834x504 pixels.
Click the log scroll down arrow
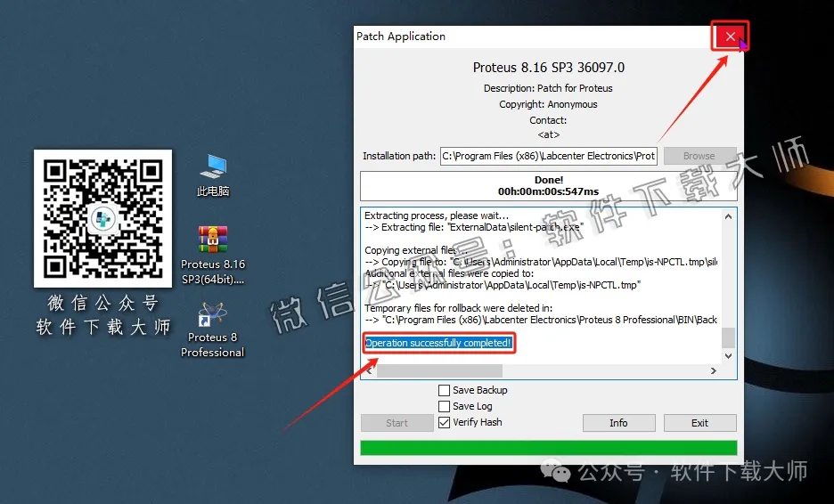(x=728, y=356)
